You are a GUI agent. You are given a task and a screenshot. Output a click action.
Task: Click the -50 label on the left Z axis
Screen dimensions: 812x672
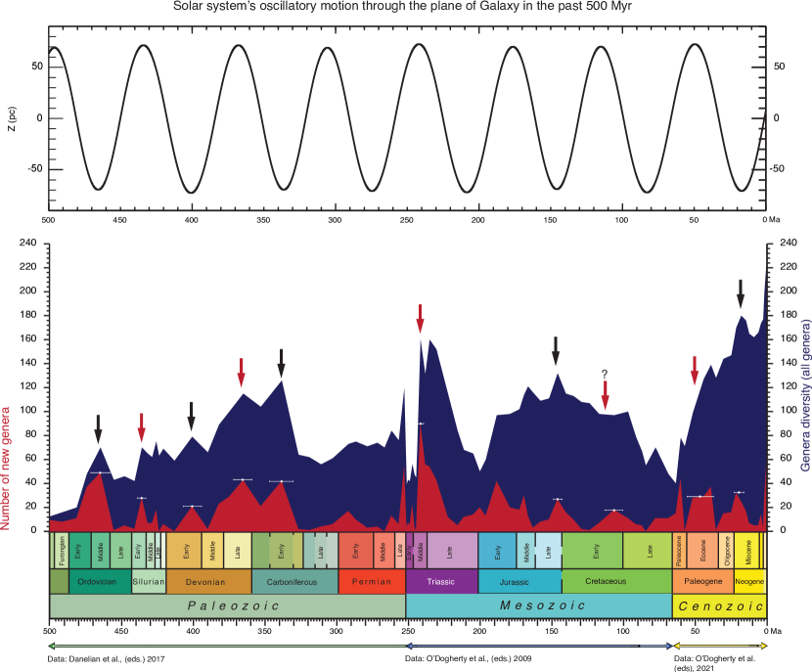(x=33, y=169)
